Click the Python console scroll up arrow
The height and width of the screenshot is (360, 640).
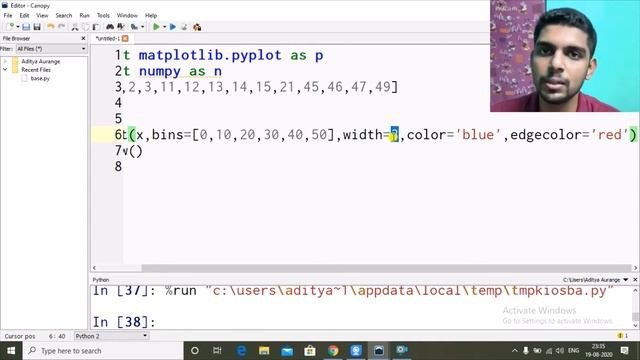coord(635,290)
